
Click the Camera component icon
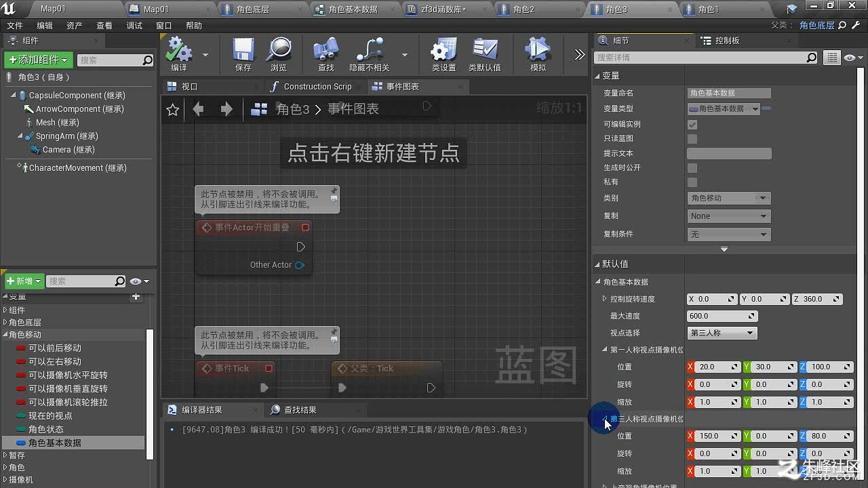click(x=35, y=150)
